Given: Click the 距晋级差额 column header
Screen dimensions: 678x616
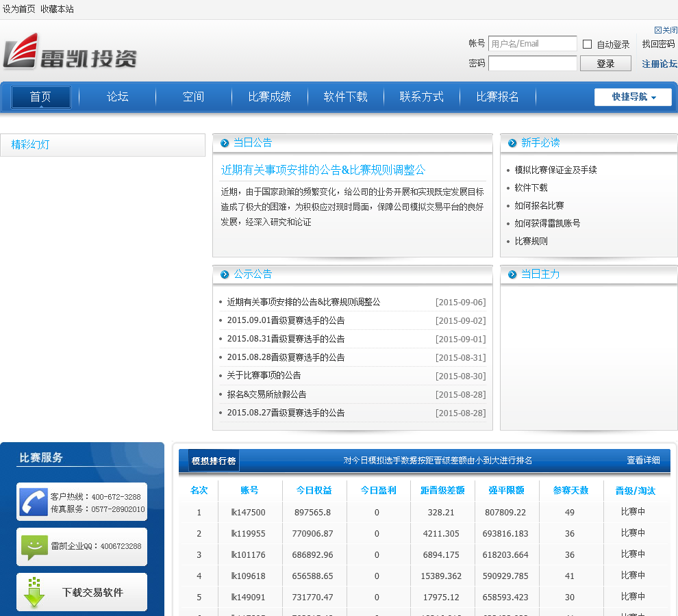Looking at the screenshot, I should 442,490.
